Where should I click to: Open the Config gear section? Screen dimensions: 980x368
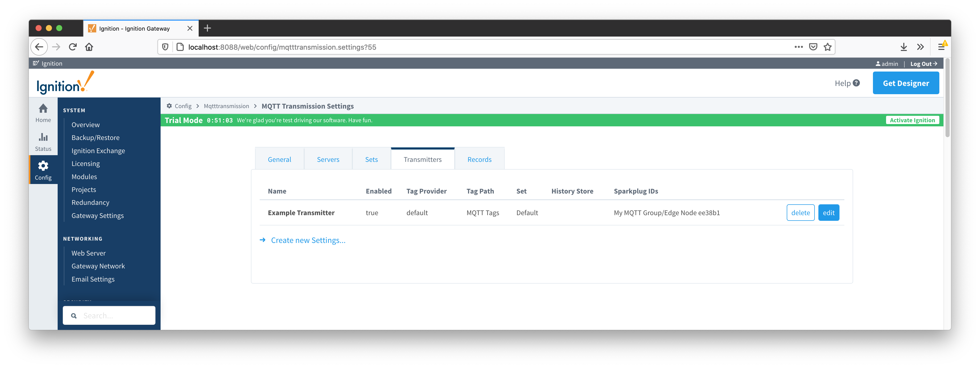pos(43,170)
